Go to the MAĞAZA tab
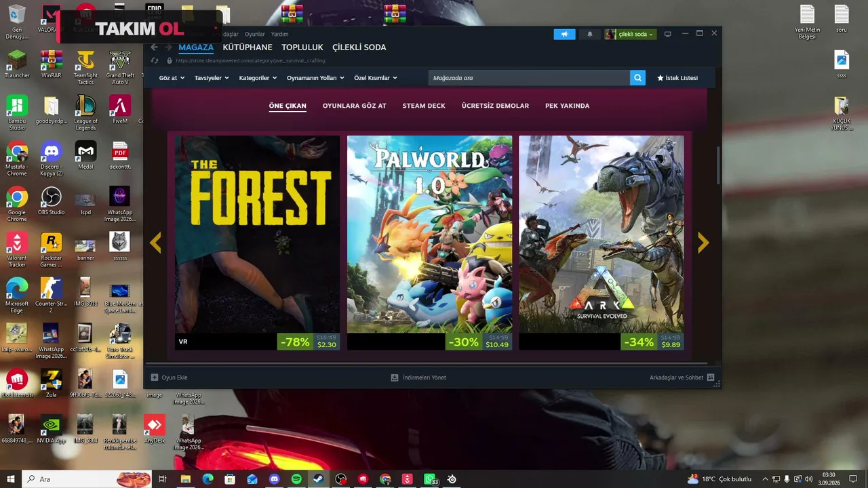This screenshot has width=868, height=488. (x=196, y=47)
